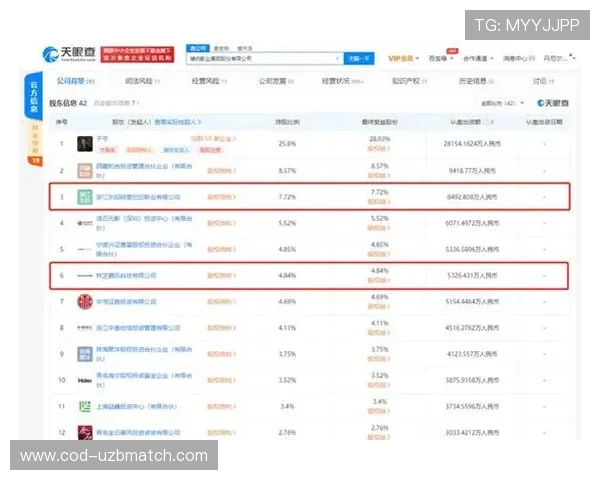Switch to the 司法风险 tab
Screen dimensions: 600x480
coord(142,81)
